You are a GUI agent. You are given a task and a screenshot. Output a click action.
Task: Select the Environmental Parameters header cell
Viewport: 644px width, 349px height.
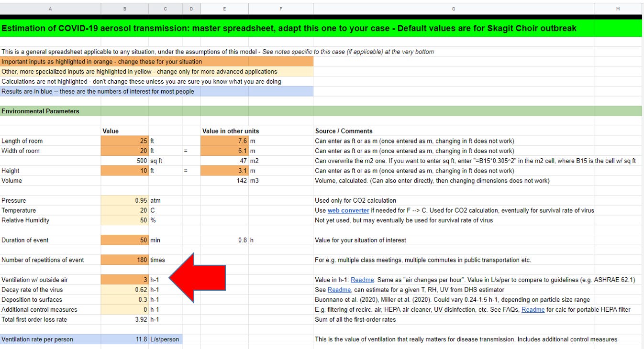pos(50,111)
